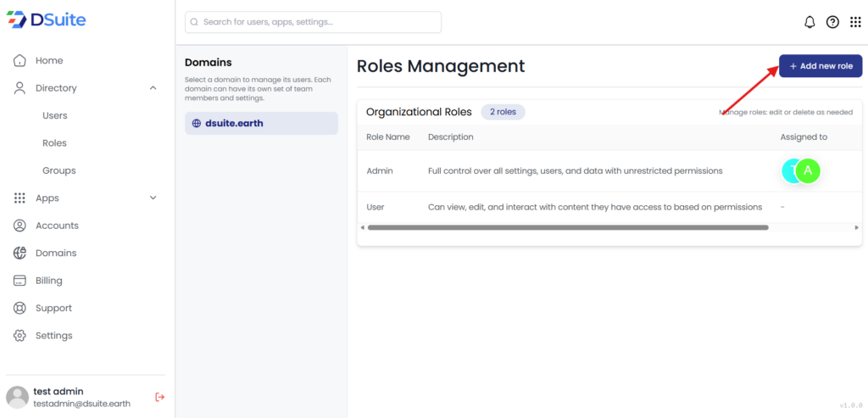This screenshot has width=868, height=418.
Task: Click the Billing card icon in sidebar
Action: [19, 281]
